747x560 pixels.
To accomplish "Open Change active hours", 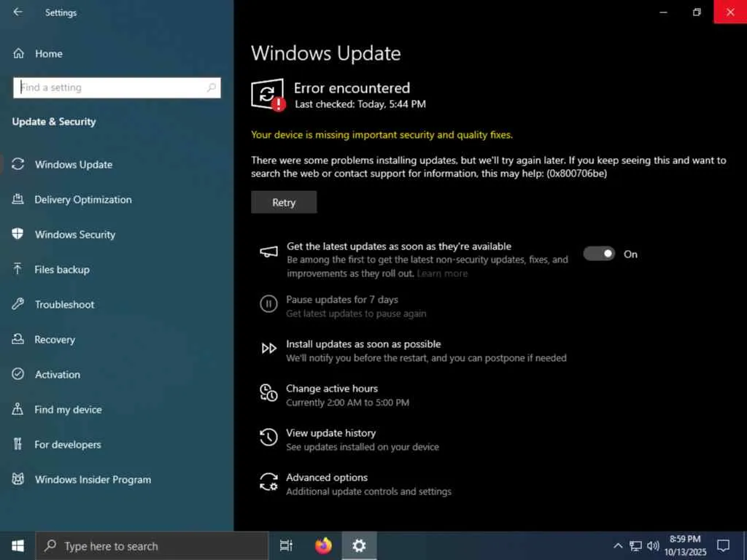I will (x=332, y=389).
